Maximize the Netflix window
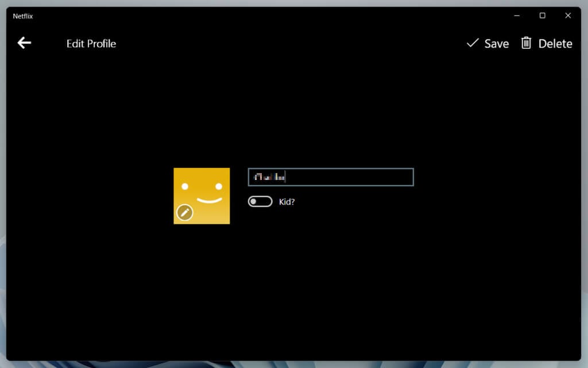Image resolution: width=588 pixels, height=368 pixels. (542, 16)
